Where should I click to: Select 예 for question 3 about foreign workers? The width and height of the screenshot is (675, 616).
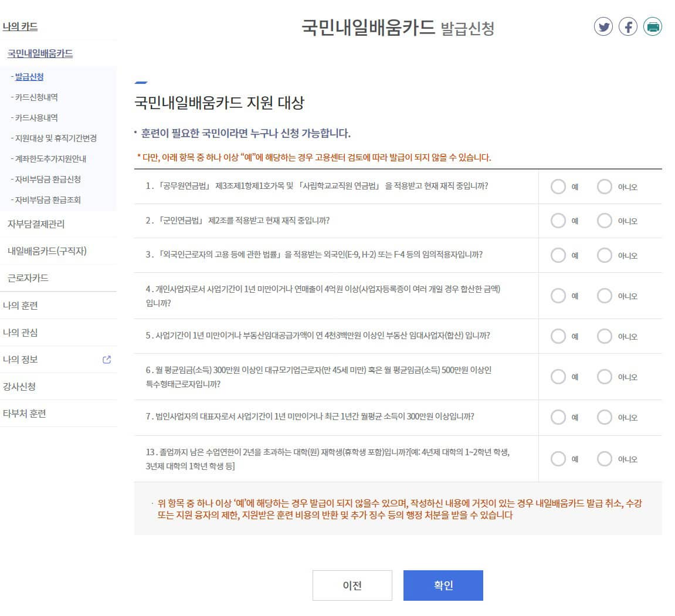tap(558, 255)
